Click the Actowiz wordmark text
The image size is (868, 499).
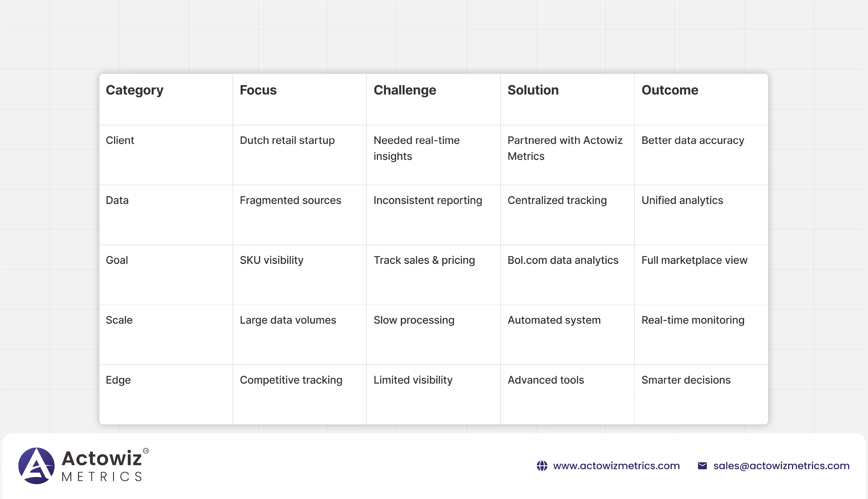pyautogui.click(x=101, y=459)
